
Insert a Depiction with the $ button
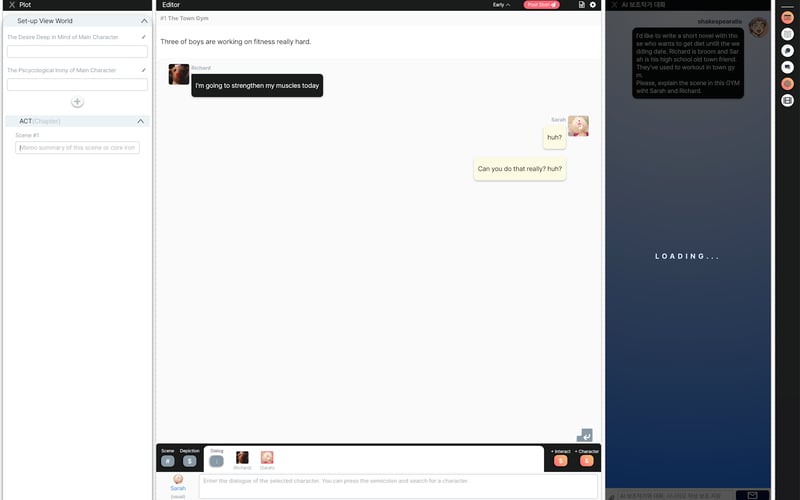click(x=189, y=461)
